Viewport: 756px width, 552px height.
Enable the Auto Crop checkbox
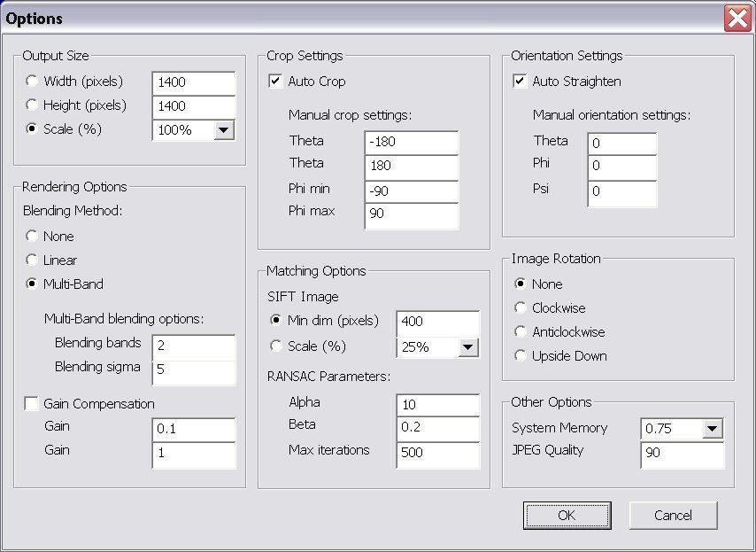click(x=275, y=82)
